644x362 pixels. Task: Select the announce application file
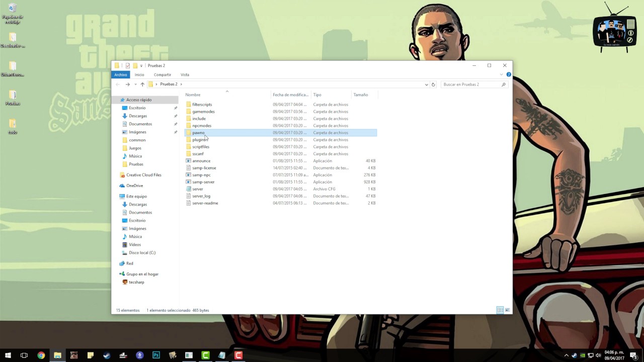click(x=201, y=161)
